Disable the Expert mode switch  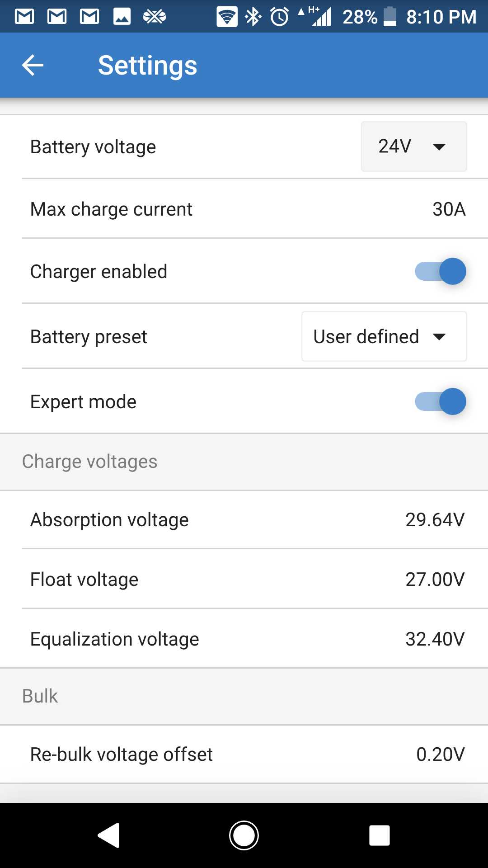pyautogui.click(x=441, y=401)
